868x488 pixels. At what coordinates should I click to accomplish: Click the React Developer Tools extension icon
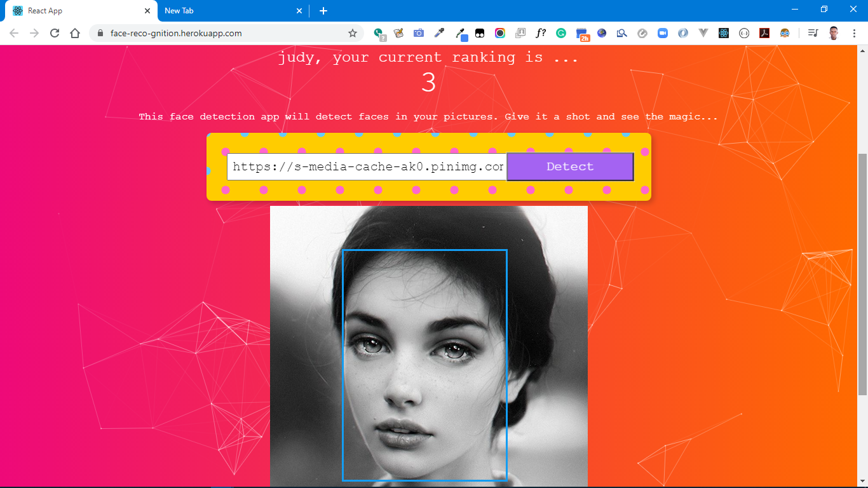(x=724, y=33)
